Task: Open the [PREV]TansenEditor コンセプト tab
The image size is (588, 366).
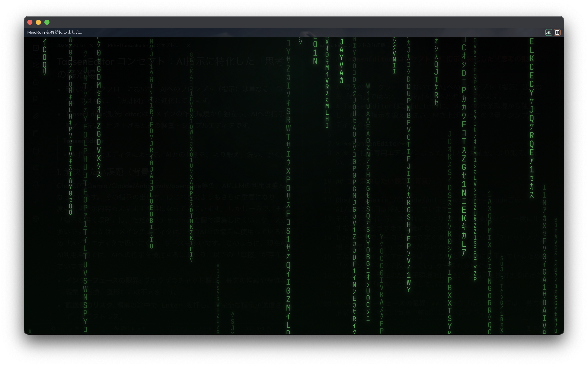Action: tap(142, 45)
